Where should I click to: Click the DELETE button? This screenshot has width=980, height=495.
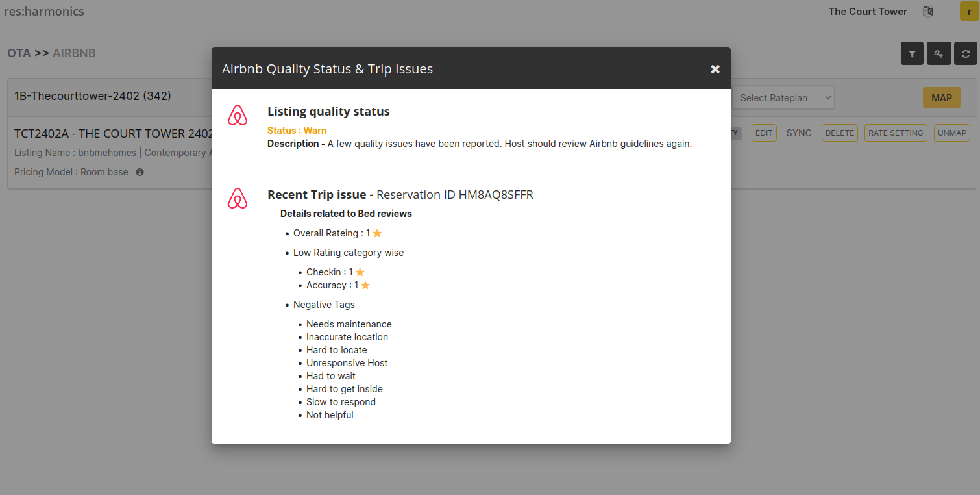840,133
